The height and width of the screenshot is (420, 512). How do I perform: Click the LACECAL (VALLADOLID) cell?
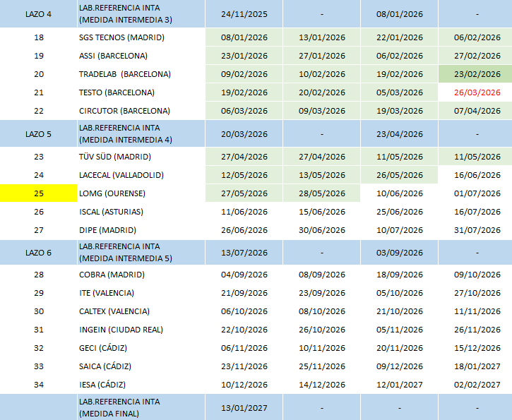[x=141, y=175]
